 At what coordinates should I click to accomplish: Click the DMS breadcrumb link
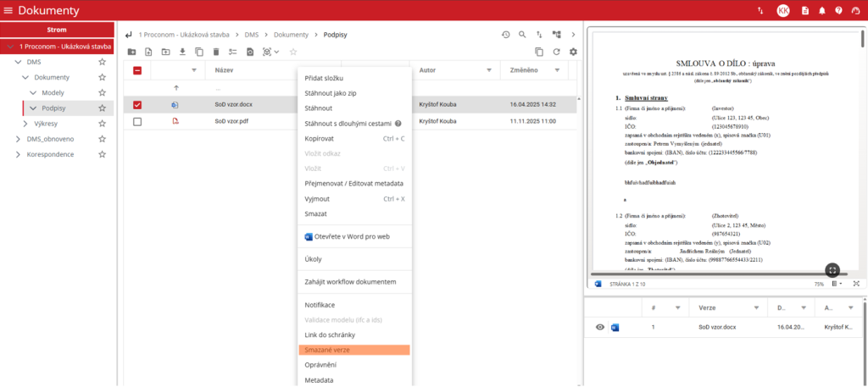pyautogui.click(x=252, y=35)
